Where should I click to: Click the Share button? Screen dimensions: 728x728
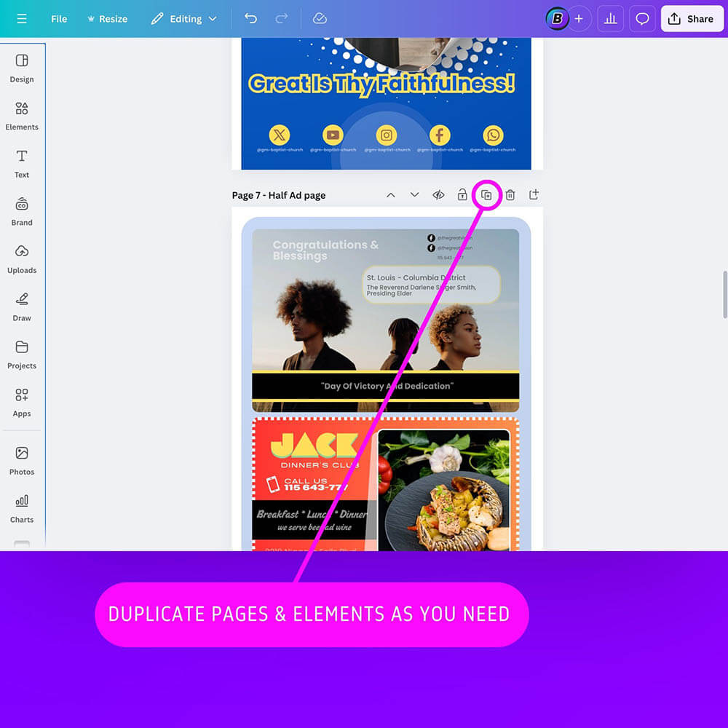click(x=692, y=19)
